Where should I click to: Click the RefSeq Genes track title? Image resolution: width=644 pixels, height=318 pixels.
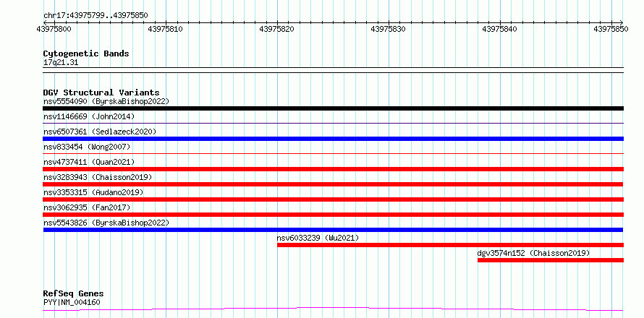(73, 294)
